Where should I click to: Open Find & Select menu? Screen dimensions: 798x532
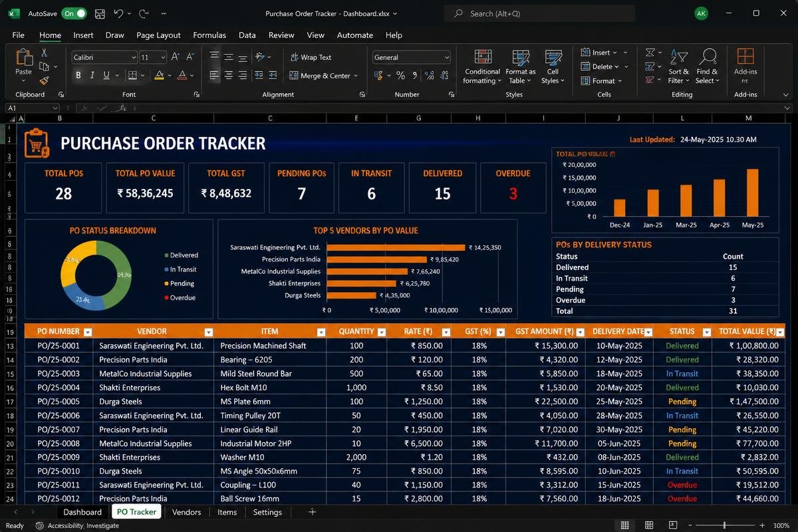click(708, 66)
